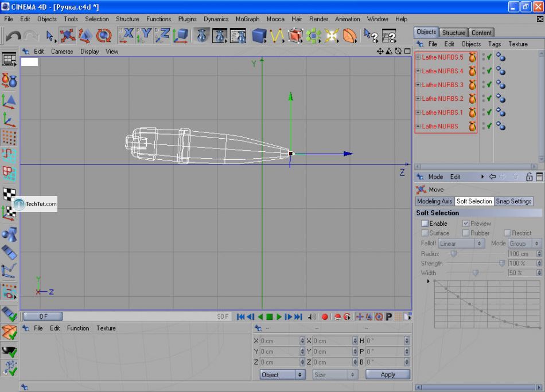The image size is (545, 392).
Task: Click the 0 F timeline frame field
Action: click(x=43, y=316)
